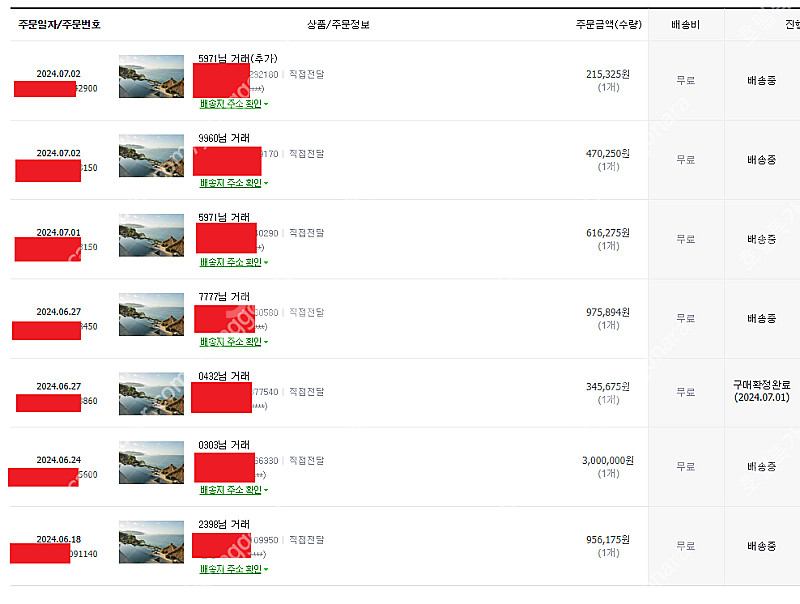Viewport: 800px width, 604px height.
Task: Click product thumbnail for 2398님 거래
Action: 151,541
